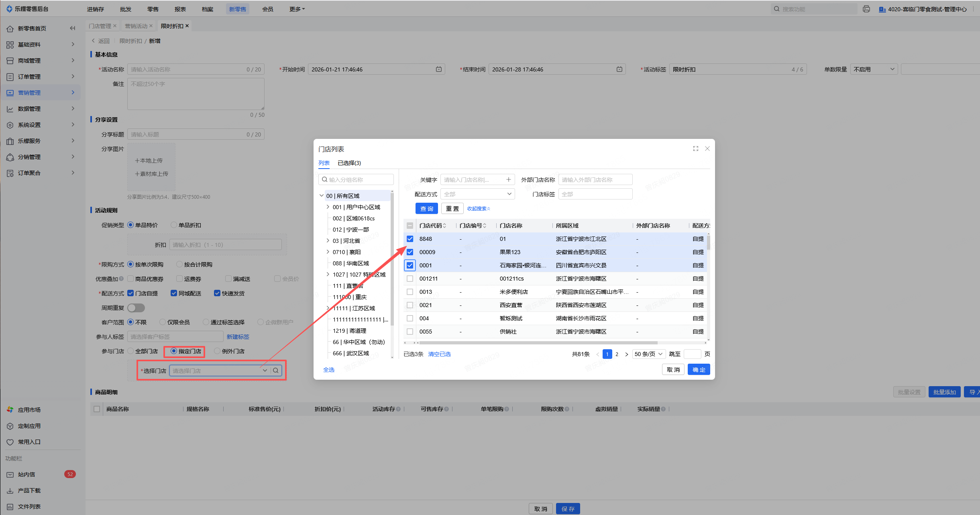This screenshot has height=515, width=980.
Task: Open 站内信 envelope in the sidebar
Action: 10,474
